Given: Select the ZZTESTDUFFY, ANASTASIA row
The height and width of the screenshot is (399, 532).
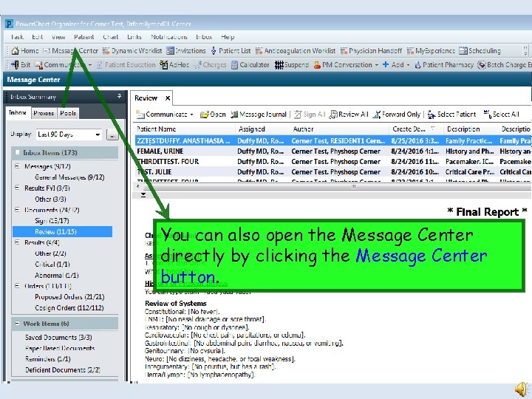Looking at the screenshot, I should [x=332, y=141].
